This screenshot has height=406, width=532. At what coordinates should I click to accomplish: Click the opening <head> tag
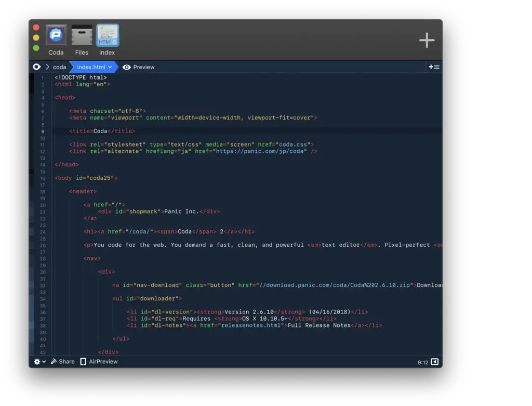(x=65, y=97)
